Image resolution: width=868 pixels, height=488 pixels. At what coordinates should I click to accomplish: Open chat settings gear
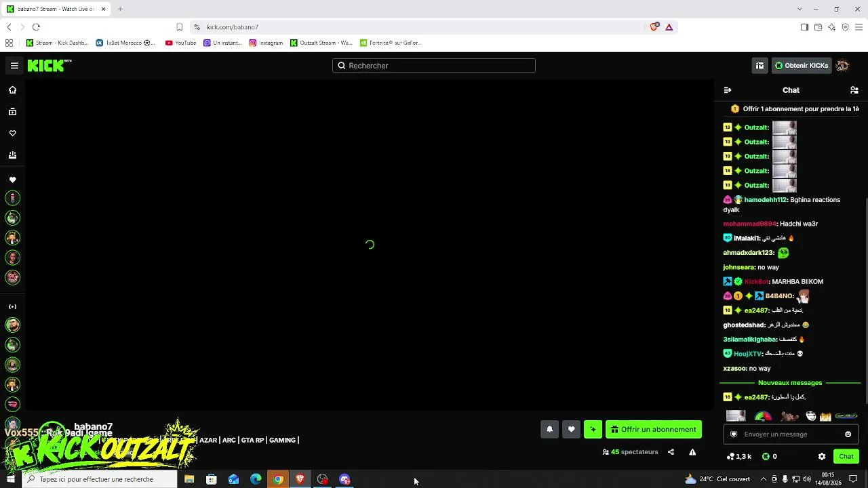[822, 457]
